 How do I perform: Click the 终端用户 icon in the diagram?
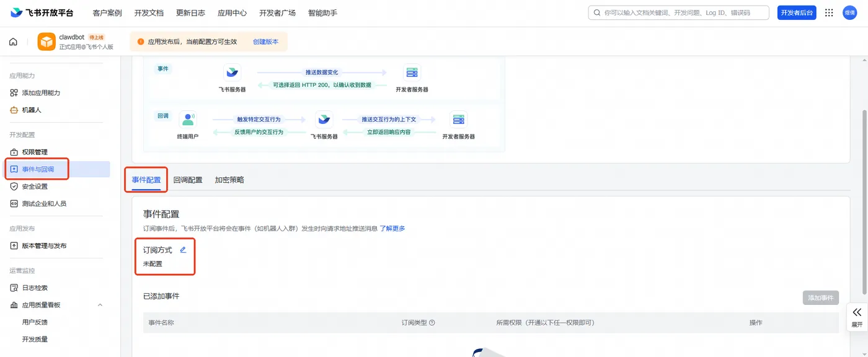(187, 120)
